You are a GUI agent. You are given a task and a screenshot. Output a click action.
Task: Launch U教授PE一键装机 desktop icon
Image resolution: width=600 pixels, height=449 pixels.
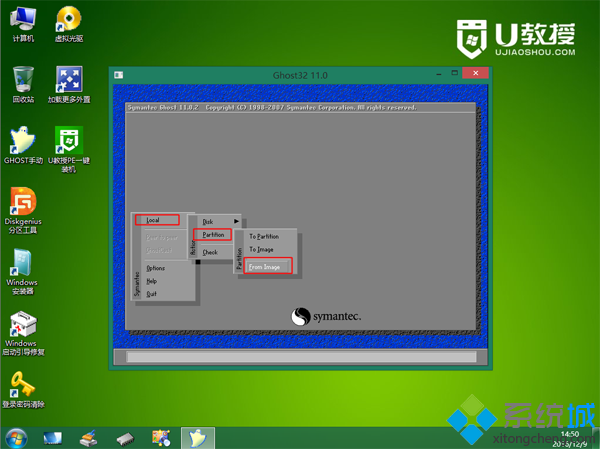tap(69, 149)
